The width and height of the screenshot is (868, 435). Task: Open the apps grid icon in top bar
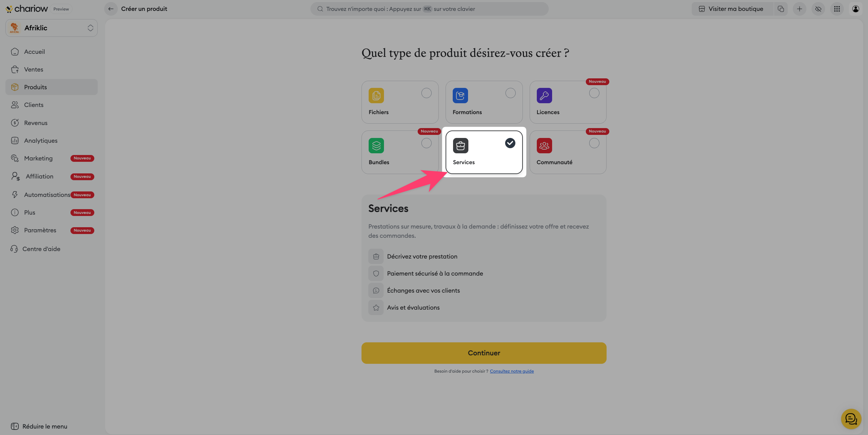click(837, 9)
